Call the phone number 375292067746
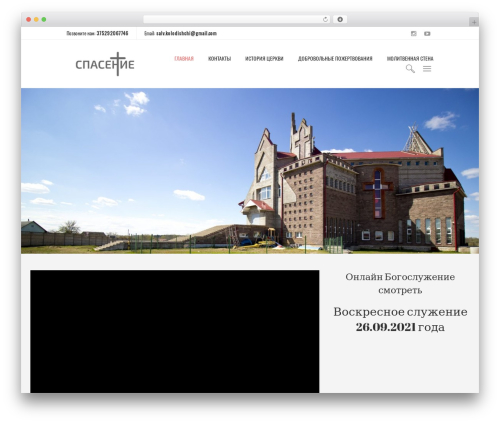This screenshot has height=423, width=500. (x=112, y=33)
